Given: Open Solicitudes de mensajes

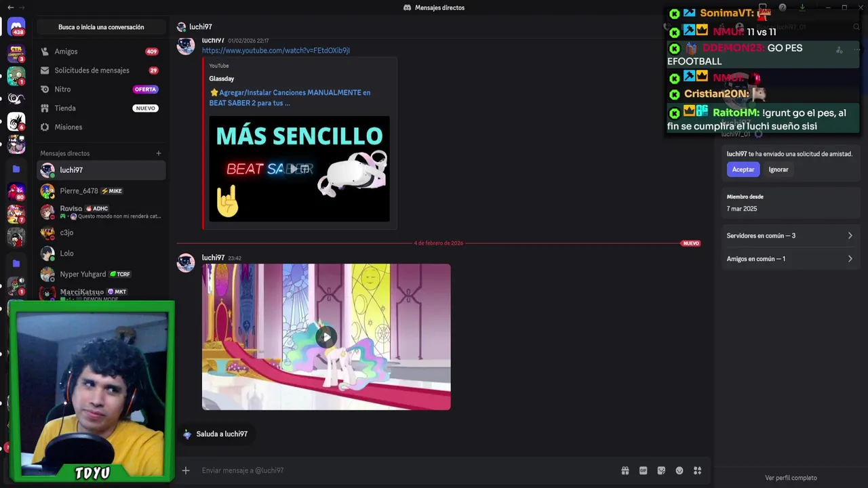Looking at the screenshot, I should pos(101,70).
